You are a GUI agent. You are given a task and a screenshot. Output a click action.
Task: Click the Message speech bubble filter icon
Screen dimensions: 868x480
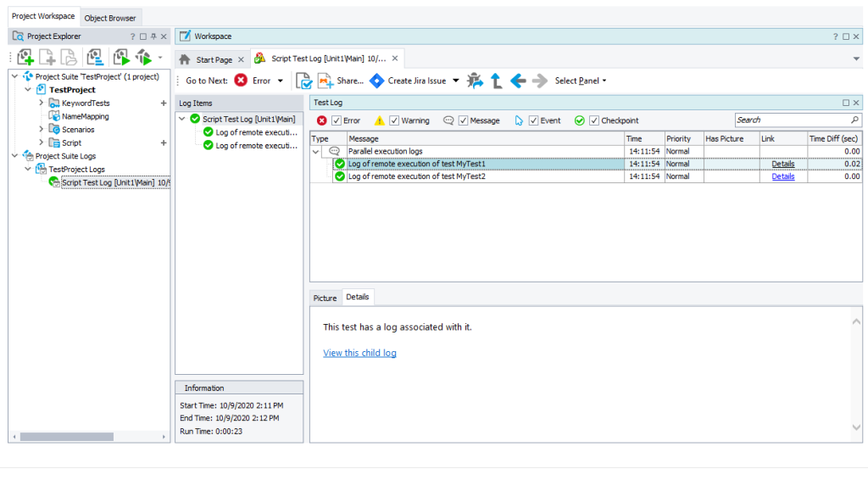pos(448,120)
